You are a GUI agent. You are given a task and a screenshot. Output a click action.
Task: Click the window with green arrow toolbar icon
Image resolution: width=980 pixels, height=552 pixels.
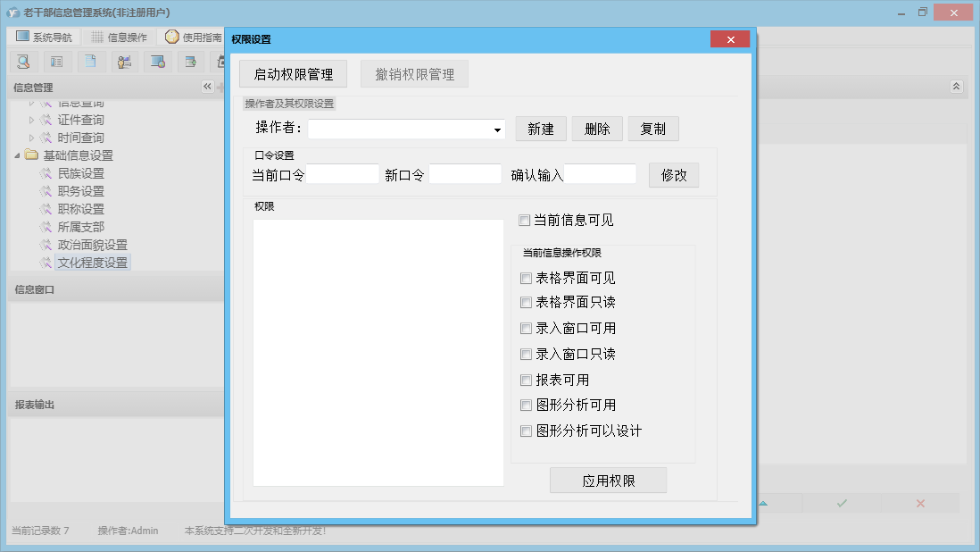tap(191, 62)
